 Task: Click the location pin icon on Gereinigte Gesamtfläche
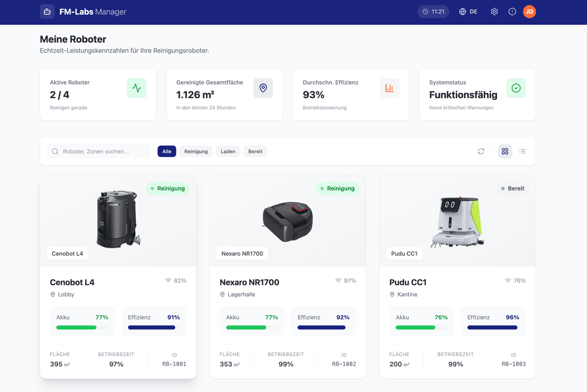[263, 88]
